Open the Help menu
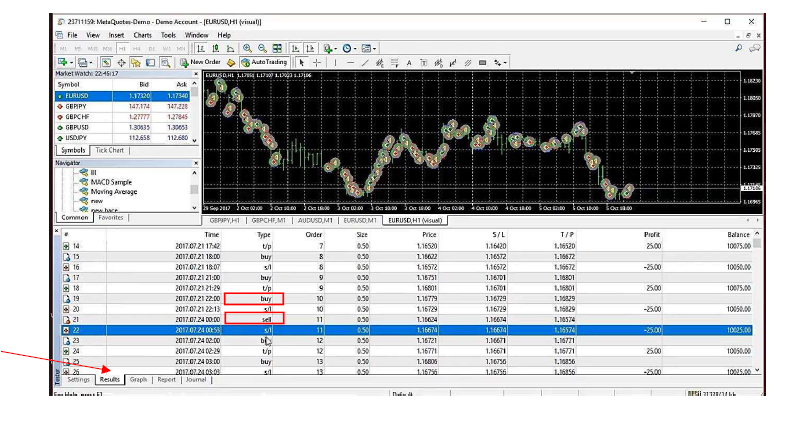The height and width of the screenshot is (425, 811). (224, 35)
